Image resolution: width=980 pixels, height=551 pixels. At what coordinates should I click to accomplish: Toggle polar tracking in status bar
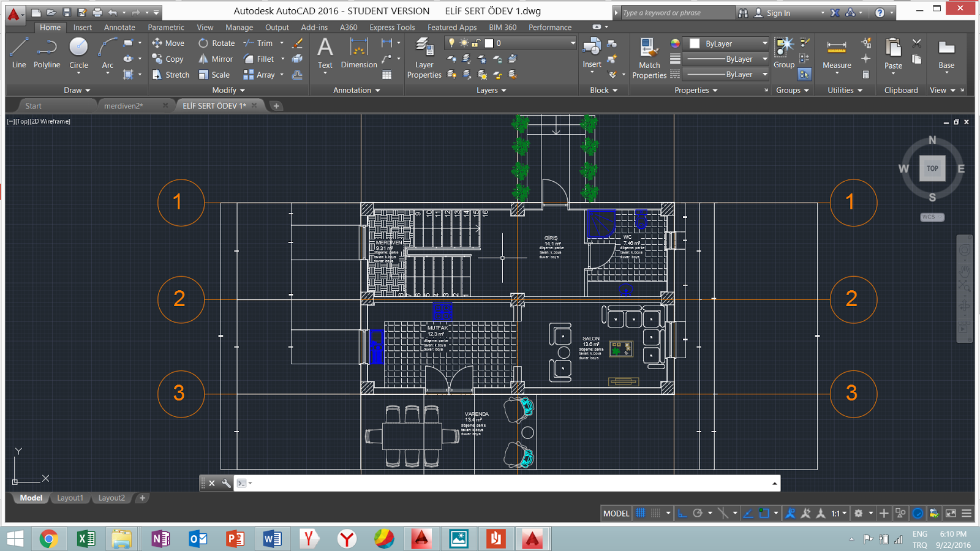click(698, 513)
